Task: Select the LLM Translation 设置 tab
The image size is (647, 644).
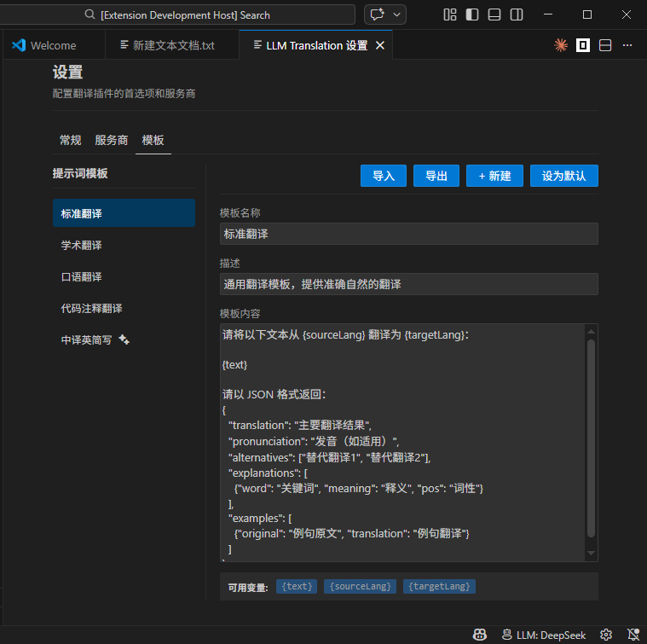Action: click(316, 45)
